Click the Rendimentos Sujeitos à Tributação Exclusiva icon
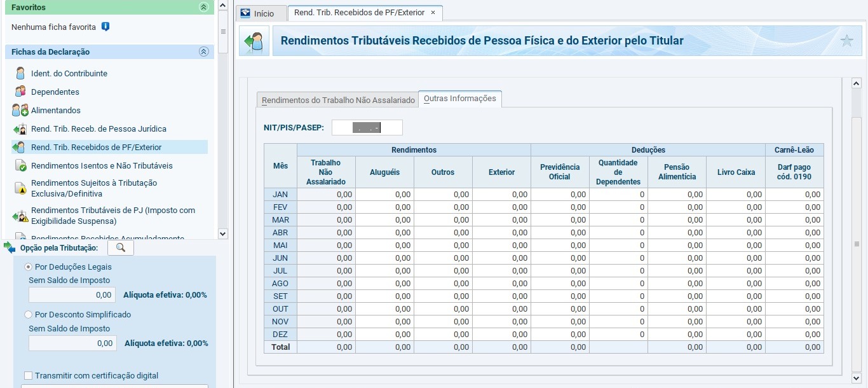The width and height of the screenshot is (868, 388). (x=20, y=188)
